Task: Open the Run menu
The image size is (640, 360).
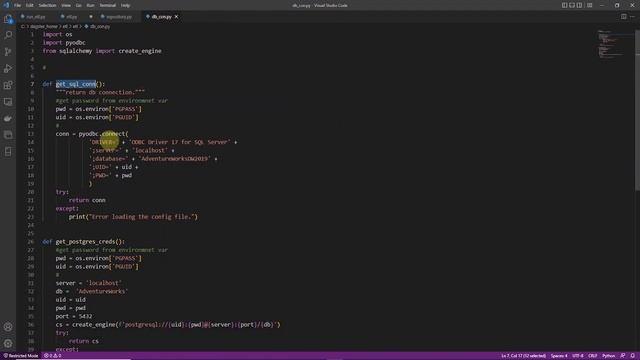Action: tap(91, 5)
